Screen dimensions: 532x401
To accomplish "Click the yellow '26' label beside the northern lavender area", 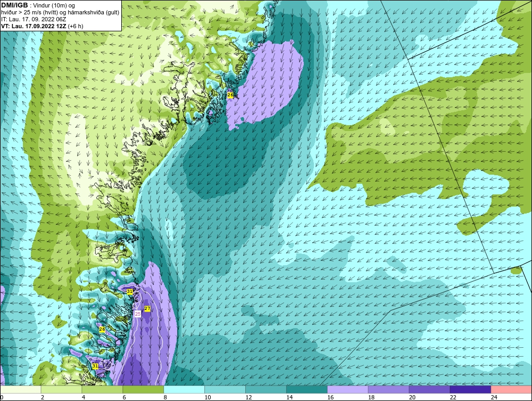I will (230, 95).
